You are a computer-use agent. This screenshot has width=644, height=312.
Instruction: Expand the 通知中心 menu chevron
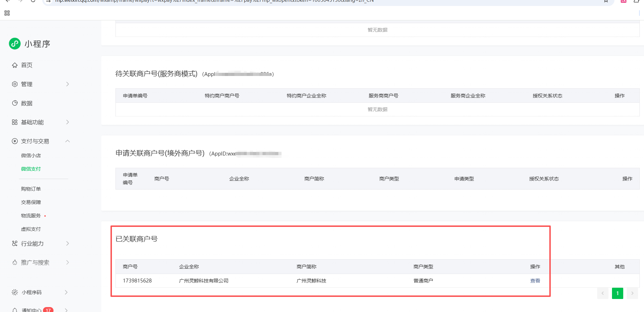point(66,310)
